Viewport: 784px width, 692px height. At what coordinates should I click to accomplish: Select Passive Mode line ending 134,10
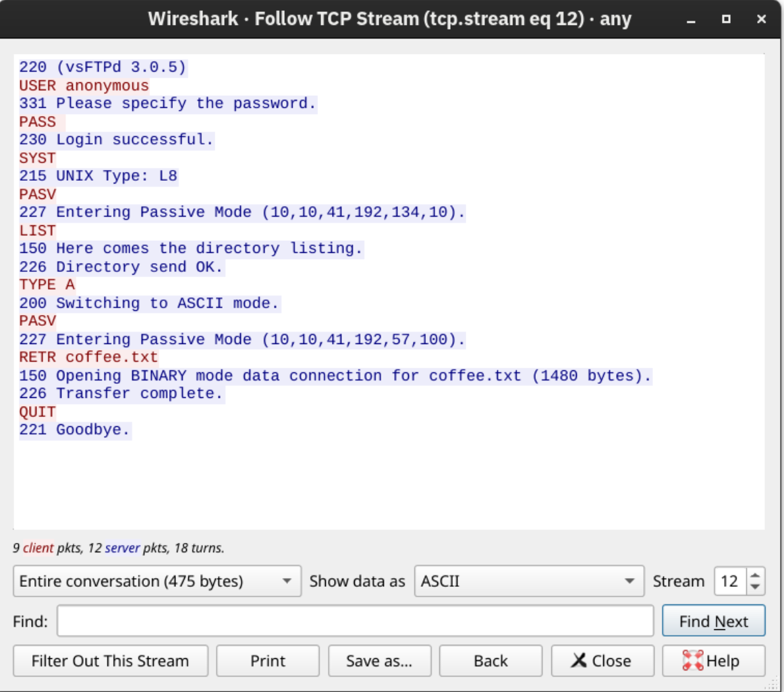(242, 212)
